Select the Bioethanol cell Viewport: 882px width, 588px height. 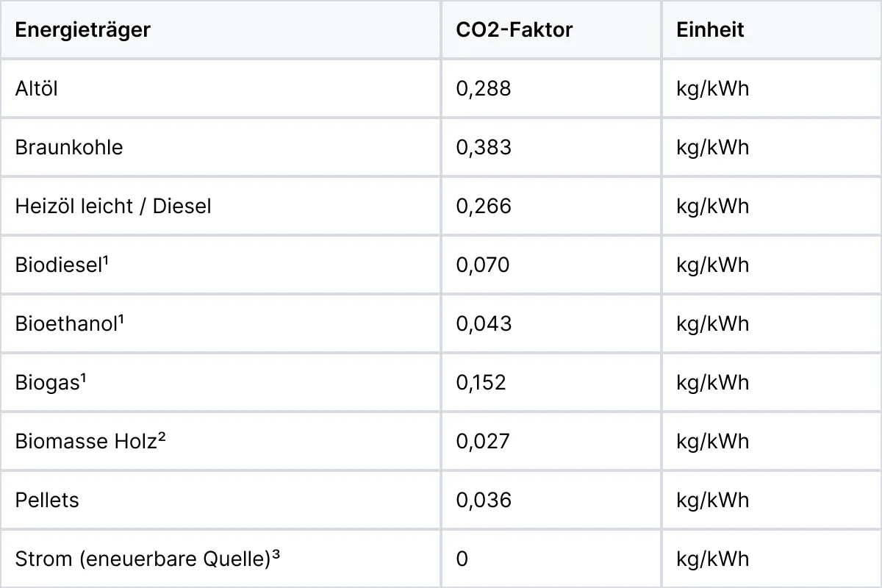pyautogui.click(x=69, y=323)
